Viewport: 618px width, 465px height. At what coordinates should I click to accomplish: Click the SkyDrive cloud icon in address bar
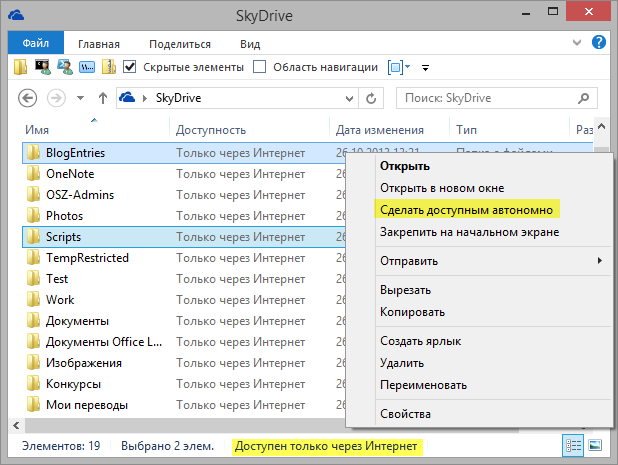[x=127, y=97]
